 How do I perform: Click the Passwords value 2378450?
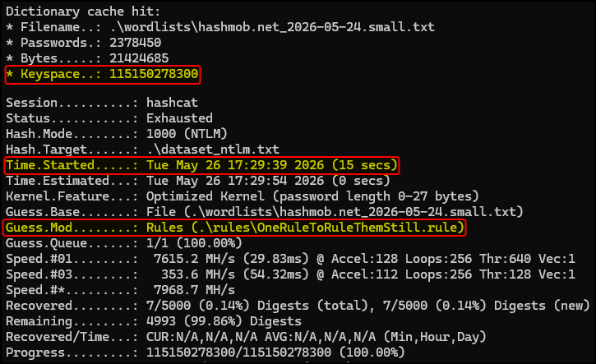click(x=136, y=43)
